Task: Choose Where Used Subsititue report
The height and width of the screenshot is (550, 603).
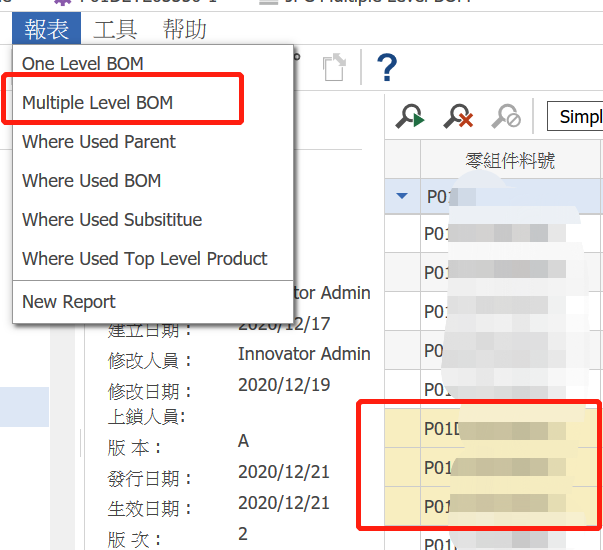Action: tap(112, 220)
